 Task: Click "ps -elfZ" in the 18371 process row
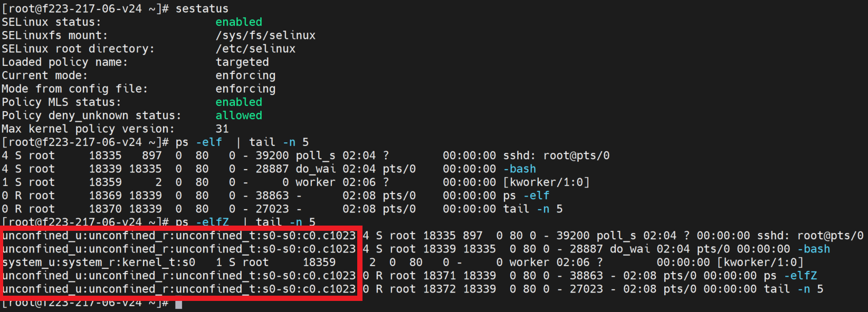tap(790, 276)
